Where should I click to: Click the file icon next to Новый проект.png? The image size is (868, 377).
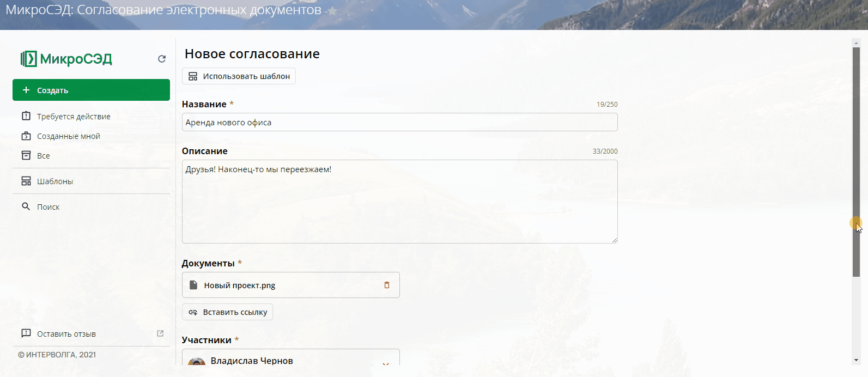[x=193, y=285]
